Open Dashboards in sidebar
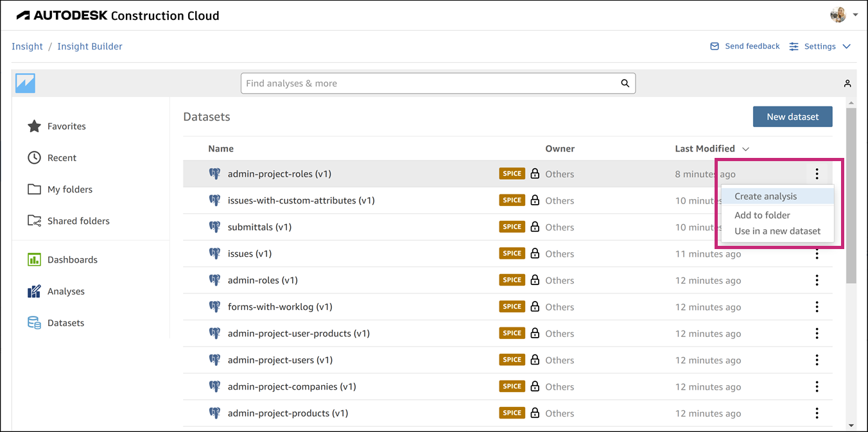 34,260
